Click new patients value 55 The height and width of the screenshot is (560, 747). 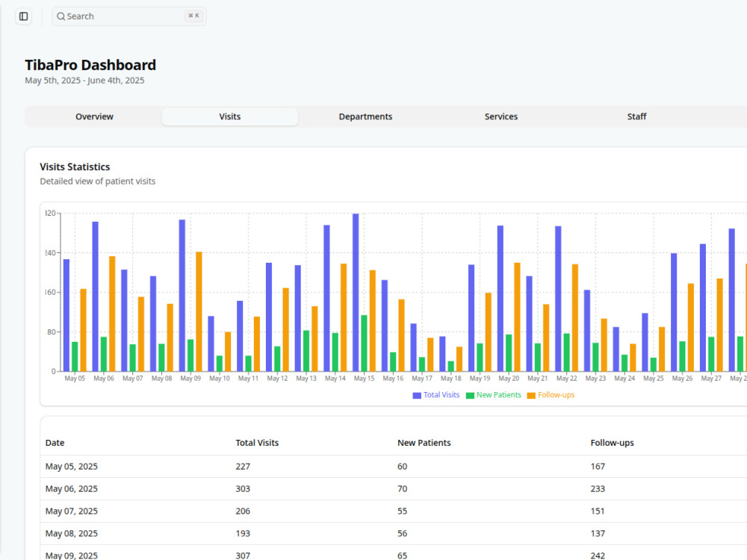402,511
